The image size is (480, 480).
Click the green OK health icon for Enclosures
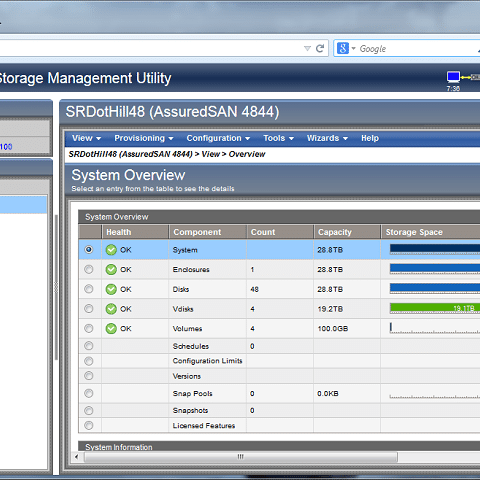(111, 269)
